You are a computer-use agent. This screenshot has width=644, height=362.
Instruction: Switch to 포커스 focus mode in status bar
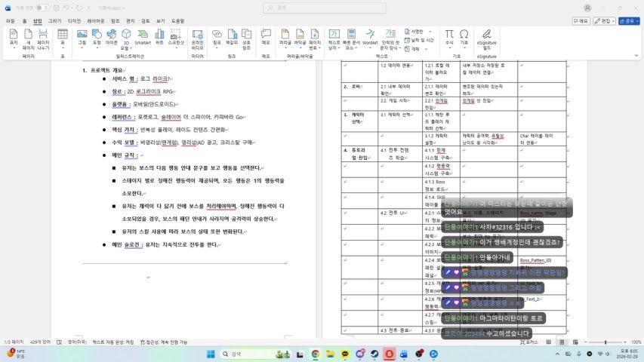pos(532,342)
